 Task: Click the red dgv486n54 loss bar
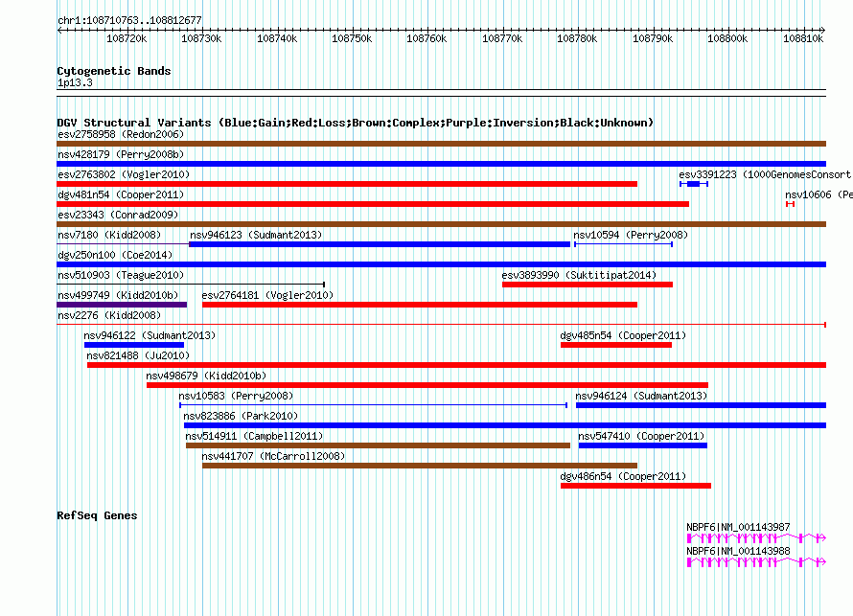point(635,486)
